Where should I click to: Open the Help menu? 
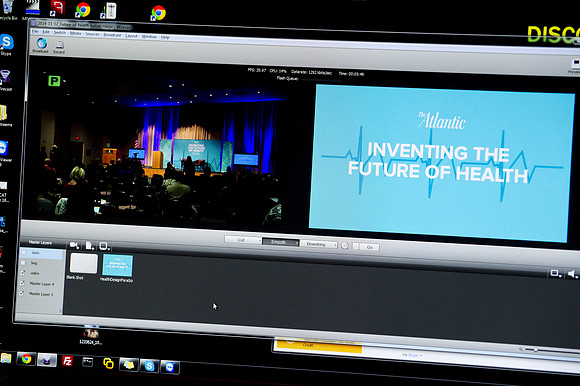point(165,37)
